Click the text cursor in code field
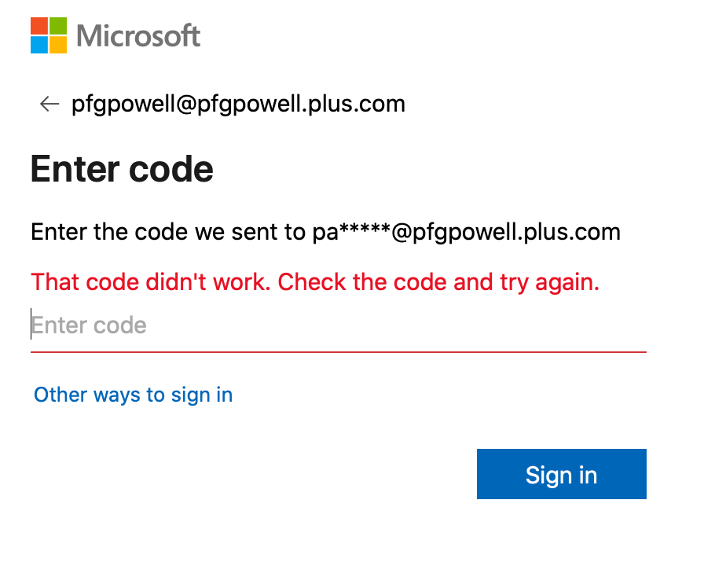The width and height of the screenshot is (704, 588). [31, 324]
